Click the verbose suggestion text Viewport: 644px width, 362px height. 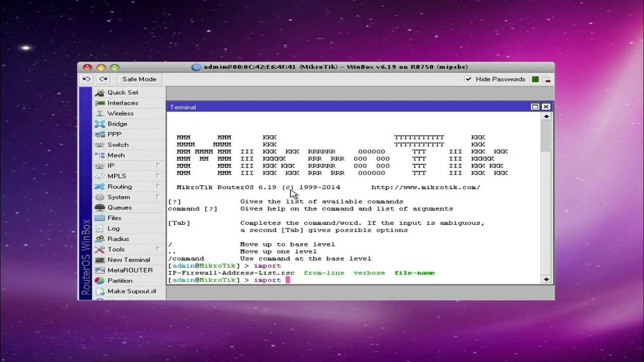(x=369, y=273)
